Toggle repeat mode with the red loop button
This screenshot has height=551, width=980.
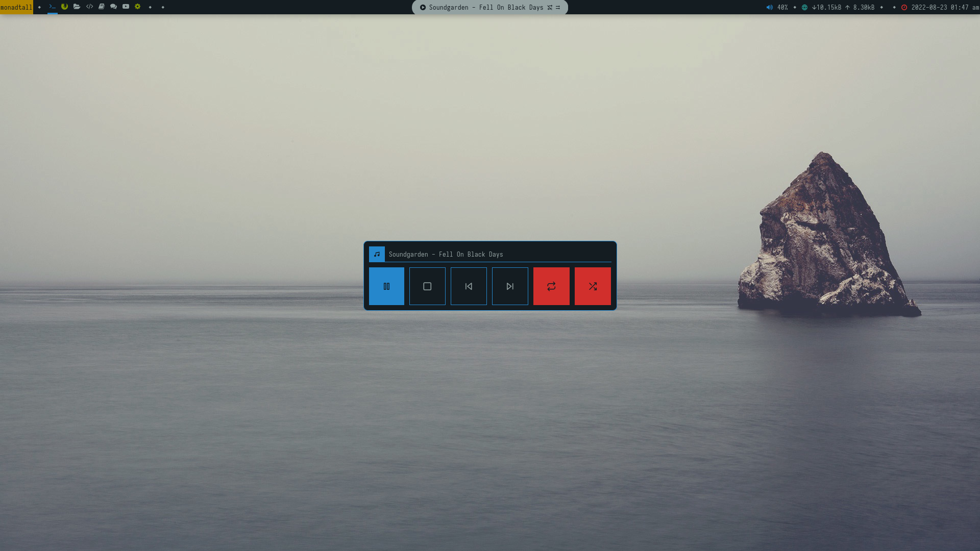[x=551, y=286]
